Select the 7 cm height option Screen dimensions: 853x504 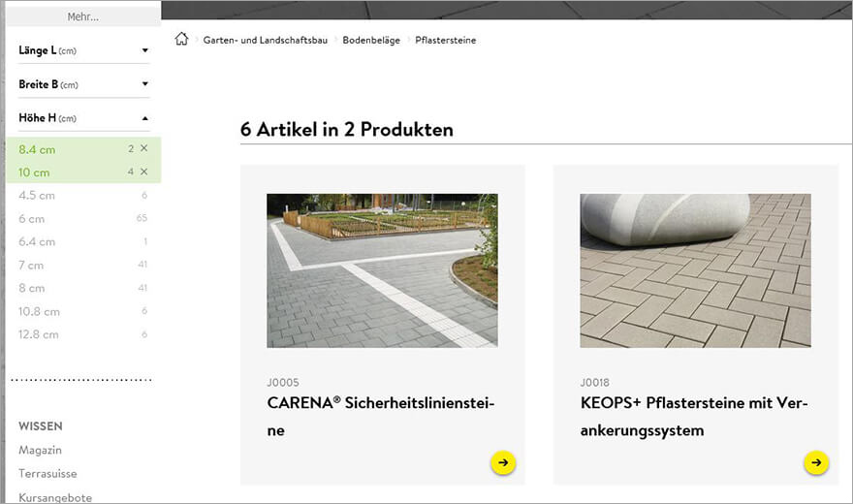pos(83,265)
